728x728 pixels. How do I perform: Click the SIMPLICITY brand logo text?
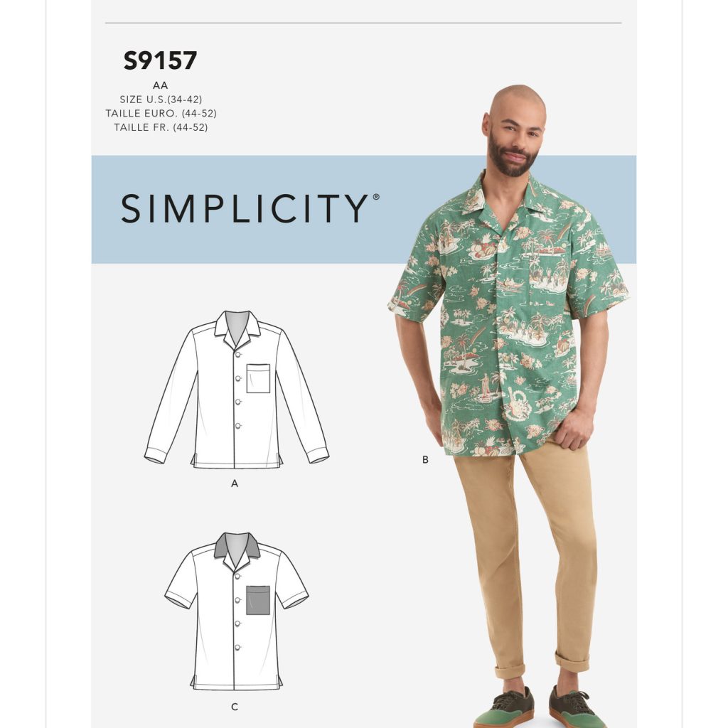click(250, 208)
